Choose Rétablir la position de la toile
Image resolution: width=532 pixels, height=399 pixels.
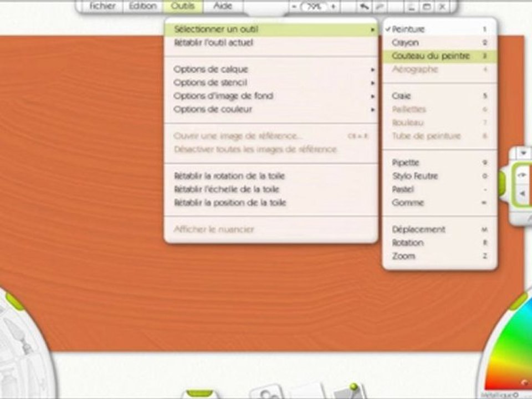(271, 203)
